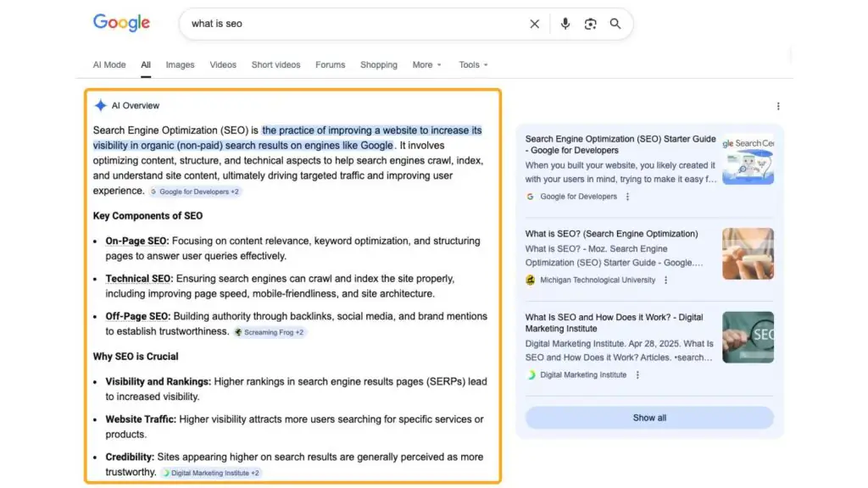This screenshot has width=868, height=488.
Task: Click the 'Google for Developers +2' citation chip
Action: click(194, 191)
